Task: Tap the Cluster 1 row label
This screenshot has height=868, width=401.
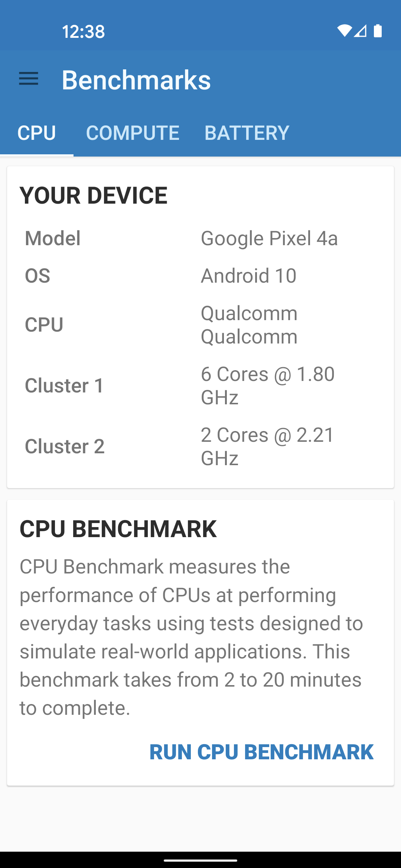Action: [64, 385]
